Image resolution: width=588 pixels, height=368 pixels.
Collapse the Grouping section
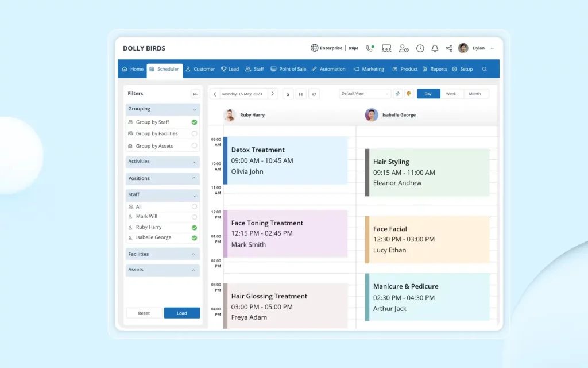[163, 109]
